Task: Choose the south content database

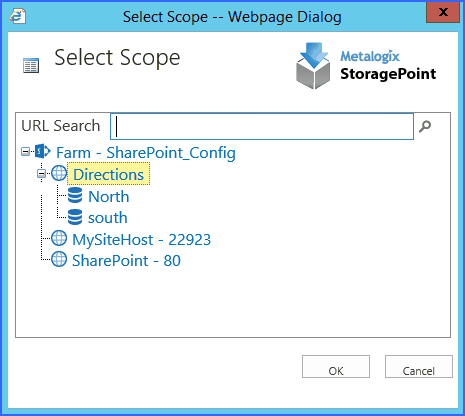Action: coord(108,218)
